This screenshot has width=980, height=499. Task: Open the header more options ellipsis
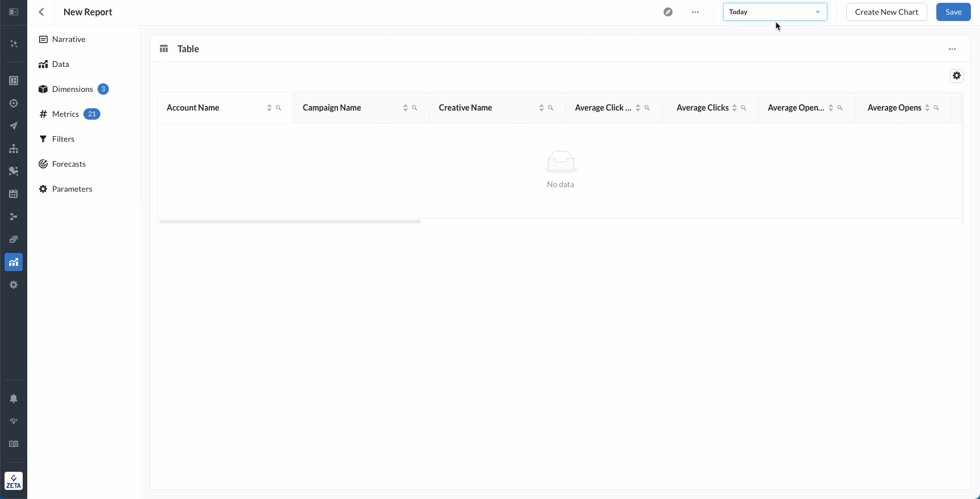(695, 12)
